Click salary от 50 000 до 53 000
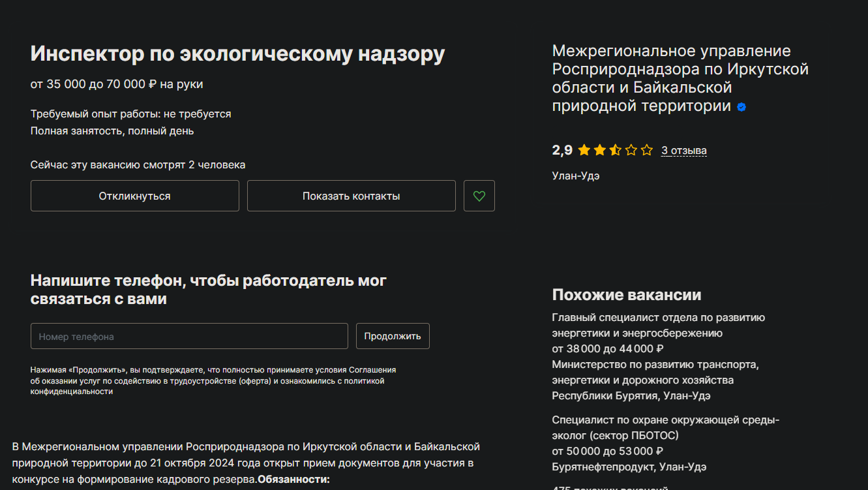This screenshot has height=490, width=868. [608, 451]
